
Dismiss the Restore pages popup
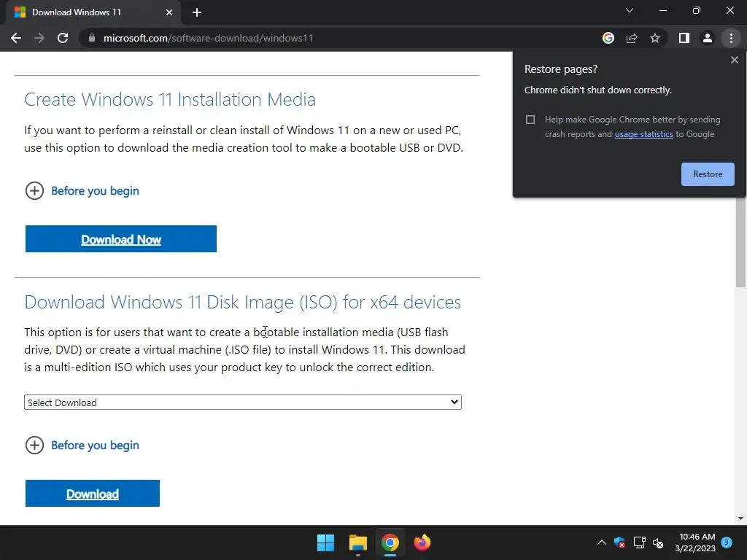point(735,60)
